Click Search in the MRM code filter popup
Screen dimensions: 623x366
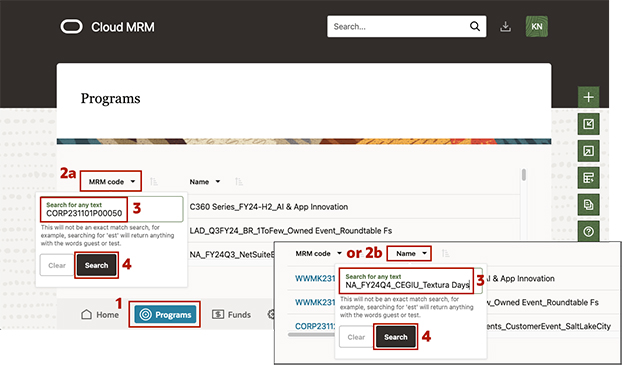tap(97, 265)
